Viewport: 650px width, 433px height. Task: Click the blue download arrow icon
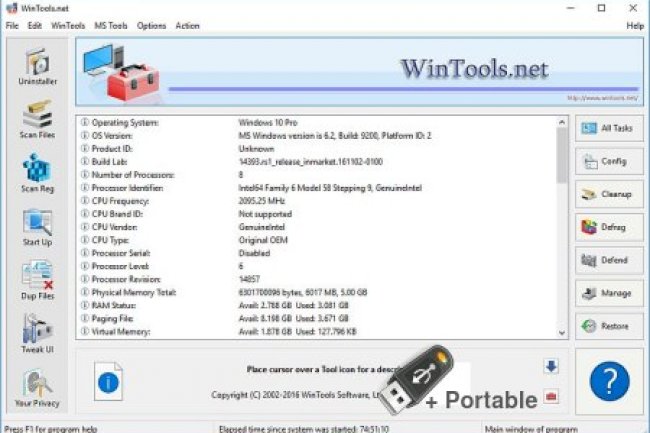tap(551, 367)
